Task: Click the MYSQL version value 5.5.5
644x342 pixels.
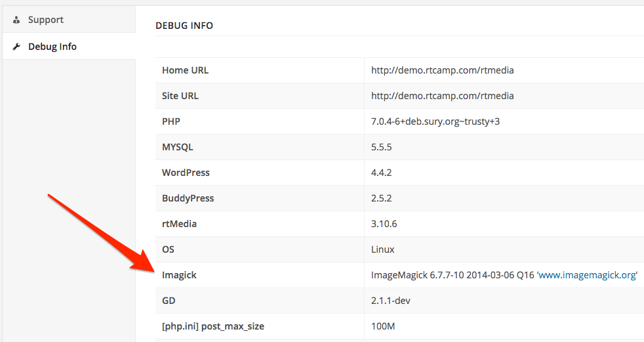Action: click(x=381, y=147)
